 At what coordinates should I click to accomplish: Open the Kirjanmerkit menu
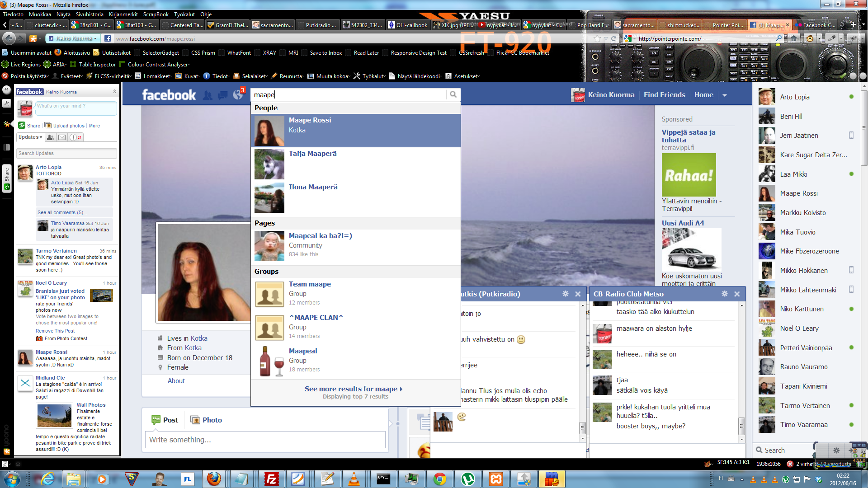pos(123,14)
